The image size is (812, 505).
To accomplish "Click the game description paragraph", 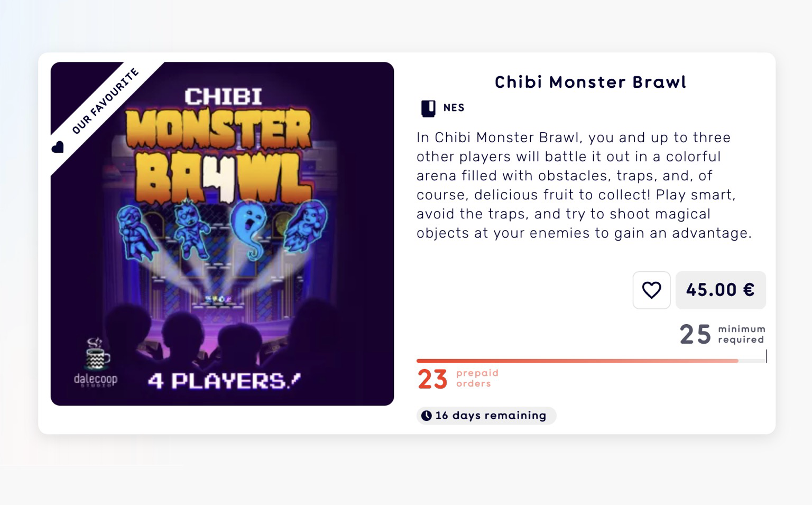I will [x=584, y=185].
